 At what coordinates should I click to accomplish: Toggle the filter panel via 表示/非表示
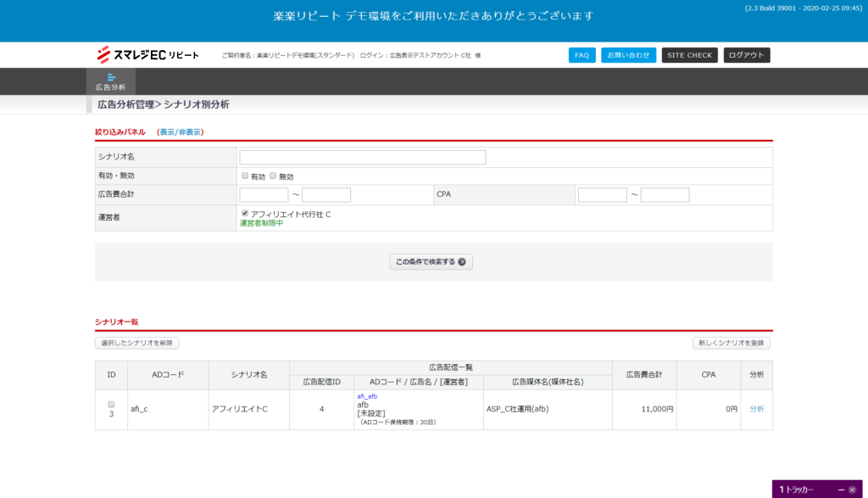pos(181,132)
